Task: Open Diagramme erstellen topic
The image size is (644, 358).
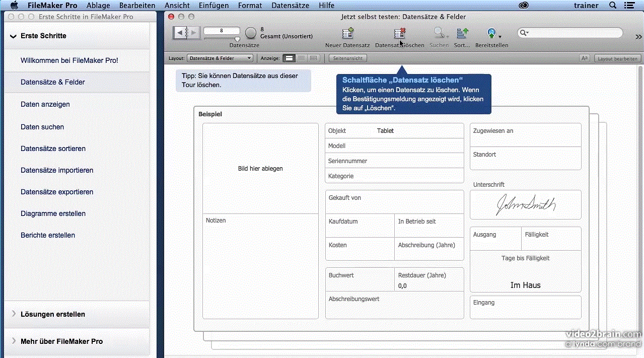Action: coord(53,213)
